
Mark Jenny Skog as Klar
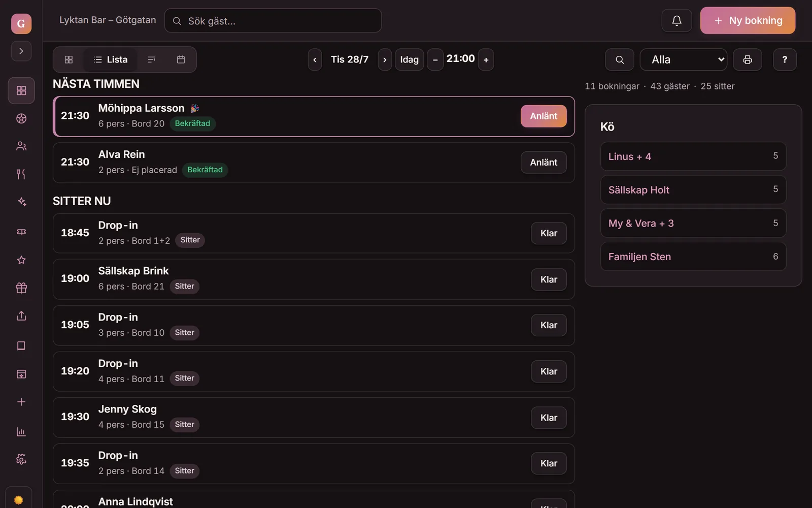click(x=549, y=418)
